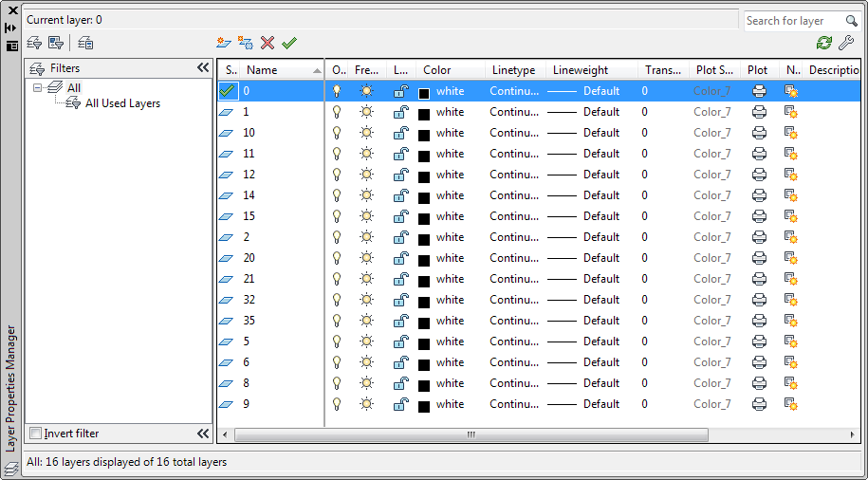
Task: Collapse the Filters panel with double chevron
Action: [x=202, y=68]
